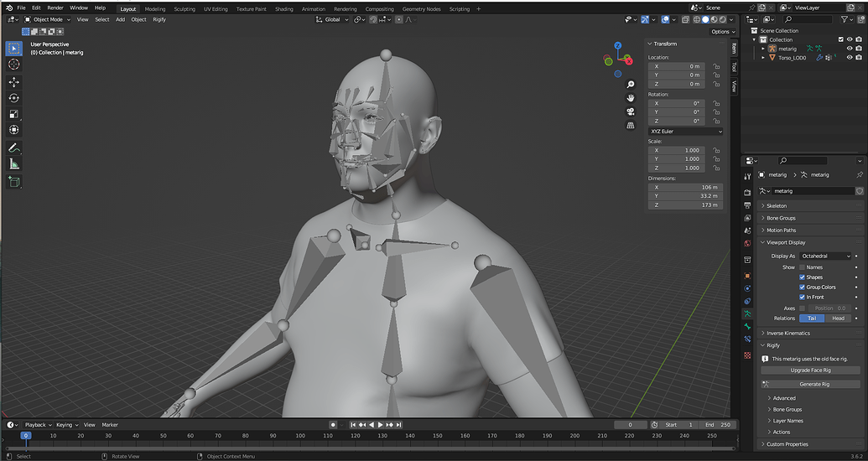The height and width of the screenshot is (461, 868).
Task: Click the pin icon in Properties header
Action: (x=859, y=175)
